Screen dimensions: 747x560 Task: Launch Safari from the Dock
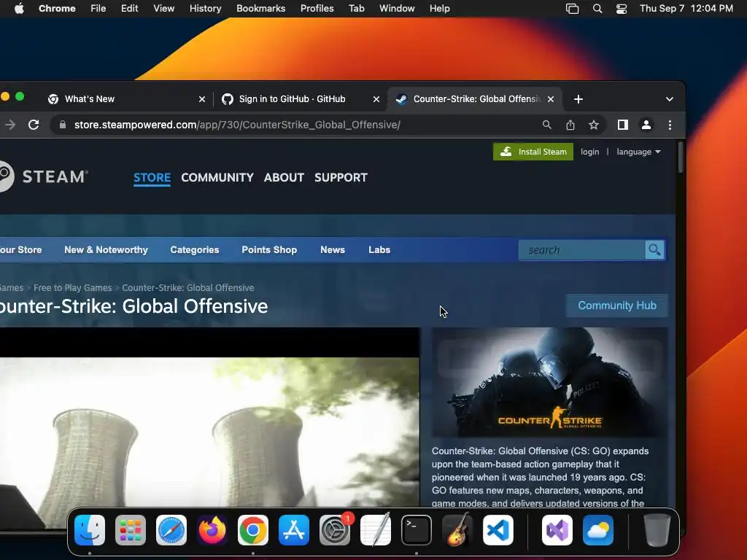click(171, 530)
